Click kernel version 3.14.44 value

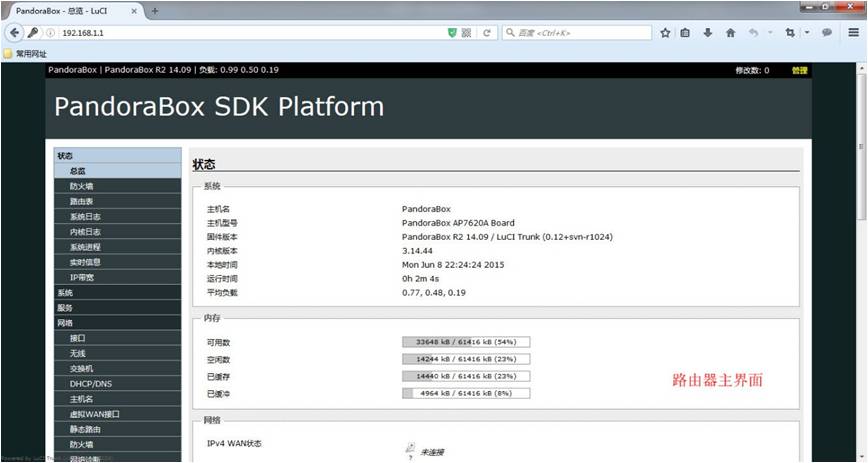[x=417, y=251]
